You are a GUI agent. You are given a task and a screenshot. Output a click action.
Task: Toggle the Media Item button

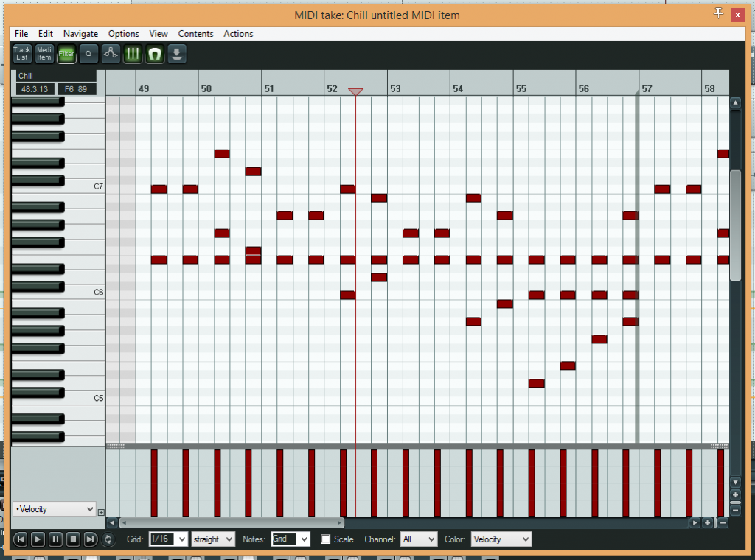44,54
